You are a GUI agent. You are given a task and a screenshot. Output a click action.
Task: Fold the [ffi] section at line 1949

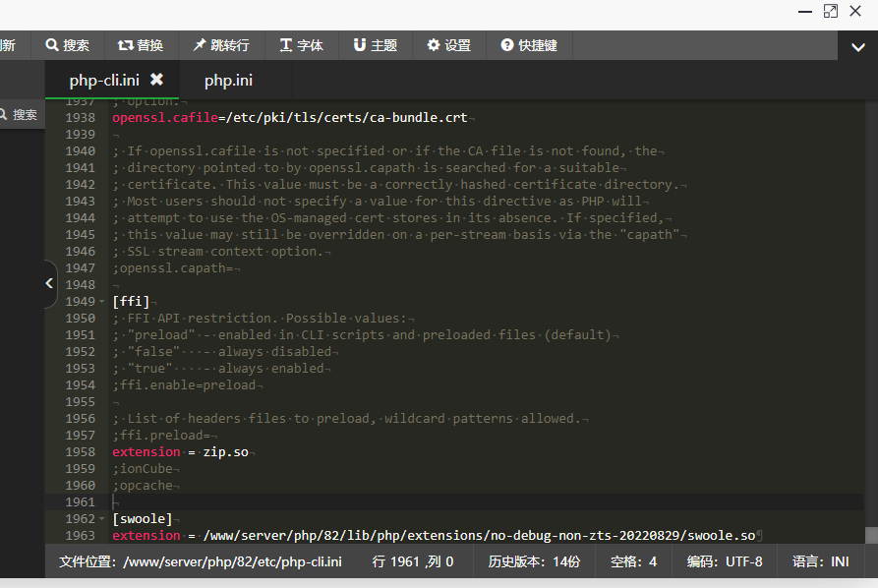[x=102, y=301]
